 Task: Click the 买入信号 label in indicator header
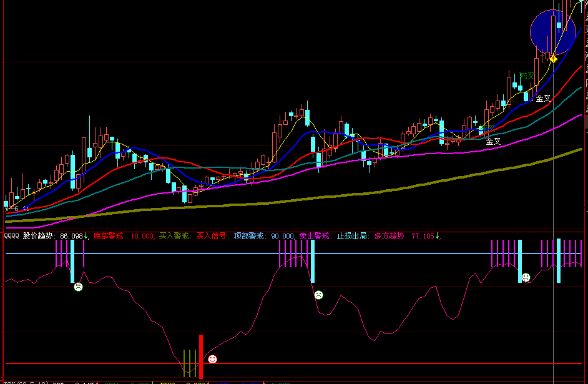coord(212,236)
